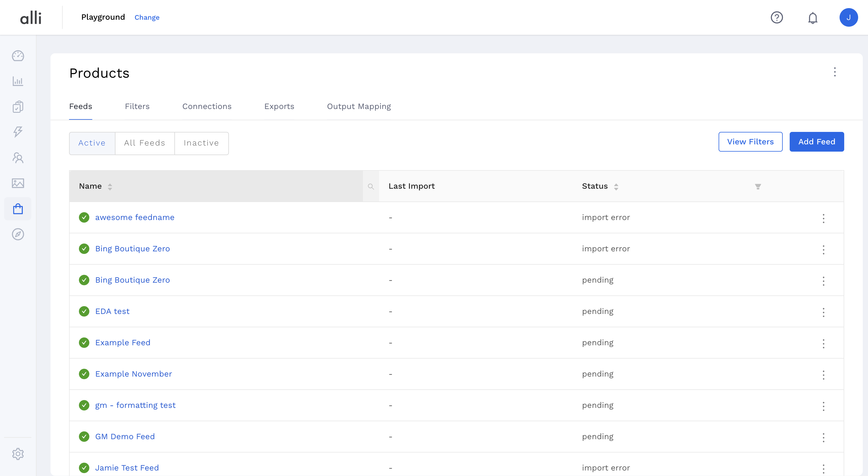The width and height of the screenshot is (868, 476).
Task: Switch to the Output Mapping tab
Action: click(359, 106)
